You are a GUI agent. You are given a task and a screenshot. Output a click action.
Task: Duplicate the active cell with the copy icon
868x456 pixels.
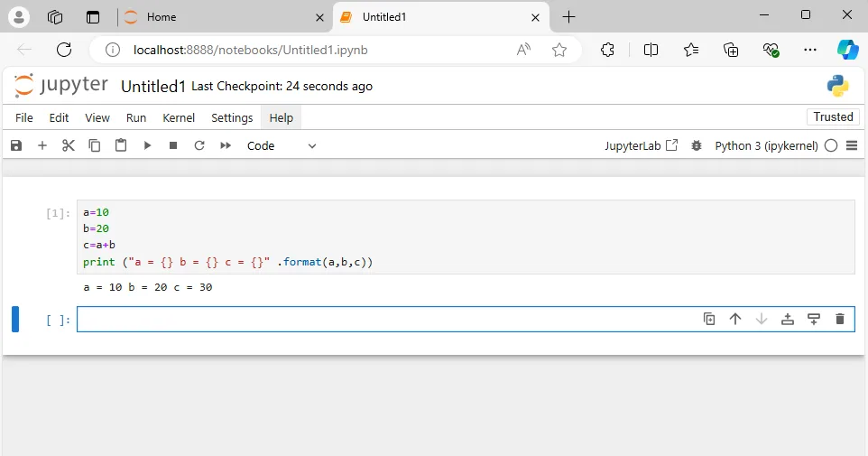[x=709, y=319]
